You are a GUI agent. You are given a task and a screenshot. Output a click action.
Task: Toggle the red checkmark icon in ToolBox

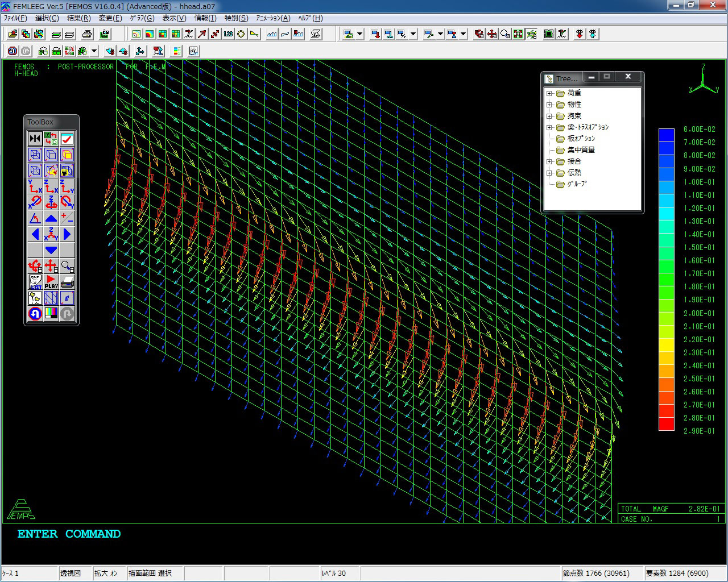click(67, 139)
